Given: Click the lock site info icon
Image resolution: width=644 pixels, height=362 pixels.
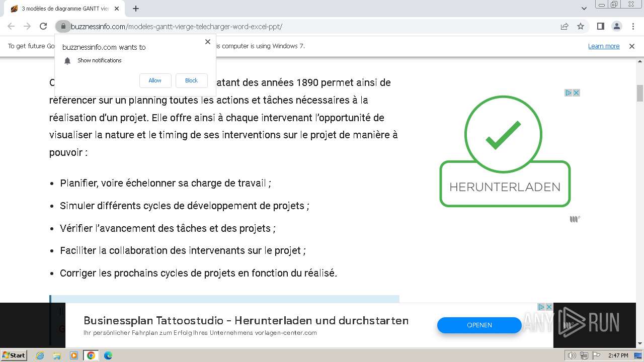Looking at the screenshot, I should pyautogui.click(x=63, y=26).
